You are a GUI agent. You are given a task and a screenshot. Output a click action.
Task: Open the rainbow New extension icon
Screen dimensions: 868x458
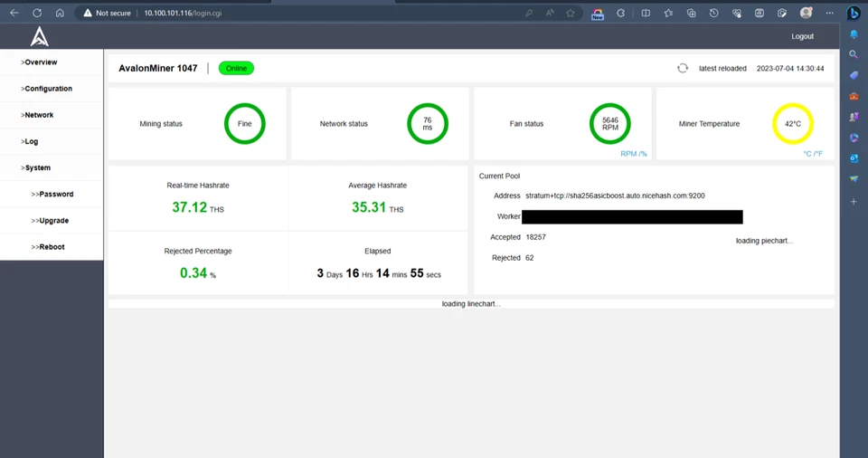[598, 14]
